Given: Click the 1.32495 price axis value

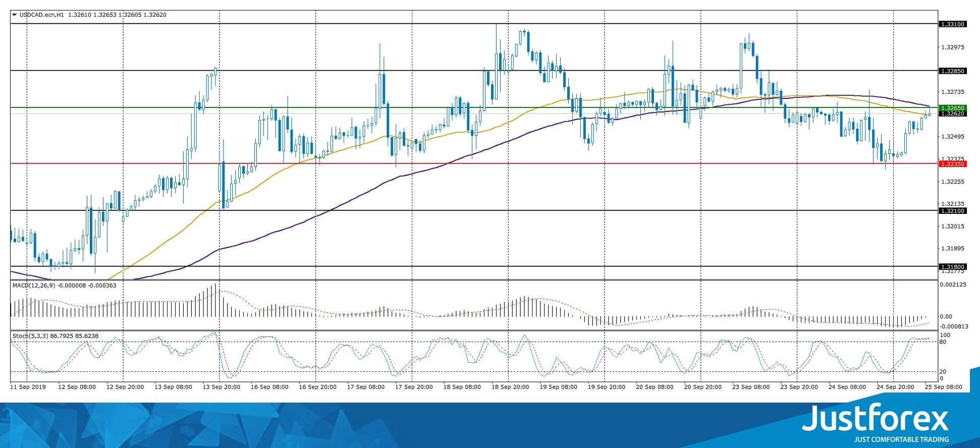Looking at the screenshot, I should coord(953,137).
